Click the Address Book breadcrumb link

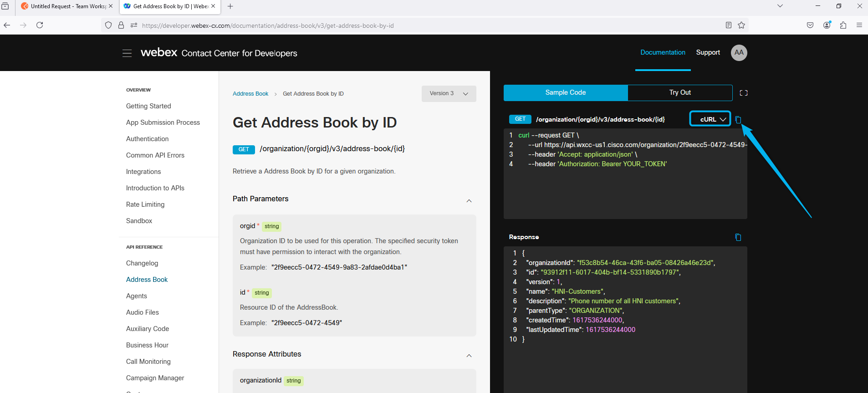coord(250,94)
